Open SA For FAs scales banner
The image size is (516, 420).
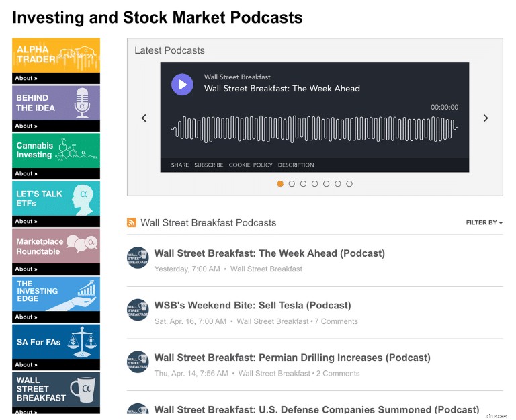tap(56, 341)
